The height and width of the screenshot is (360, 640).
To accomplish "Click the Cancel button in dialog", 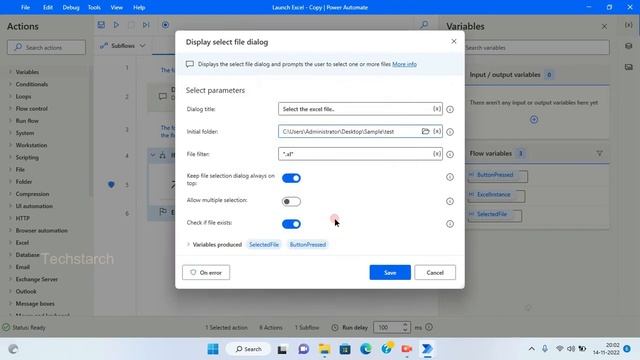I will click(435, 272).
